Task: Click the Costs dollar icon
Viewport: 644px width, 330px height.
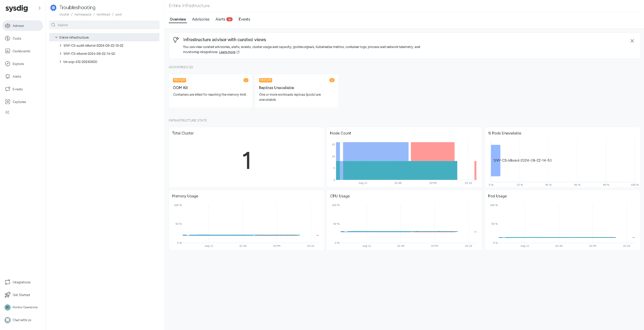Action: click(8, 38)
